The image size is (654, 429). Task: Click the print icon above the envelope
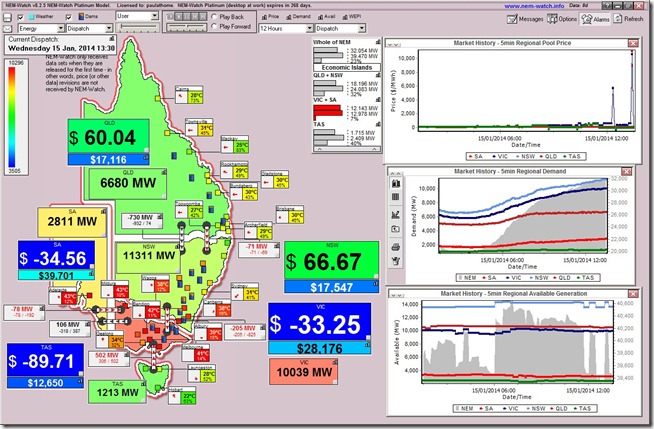point(8,18)
